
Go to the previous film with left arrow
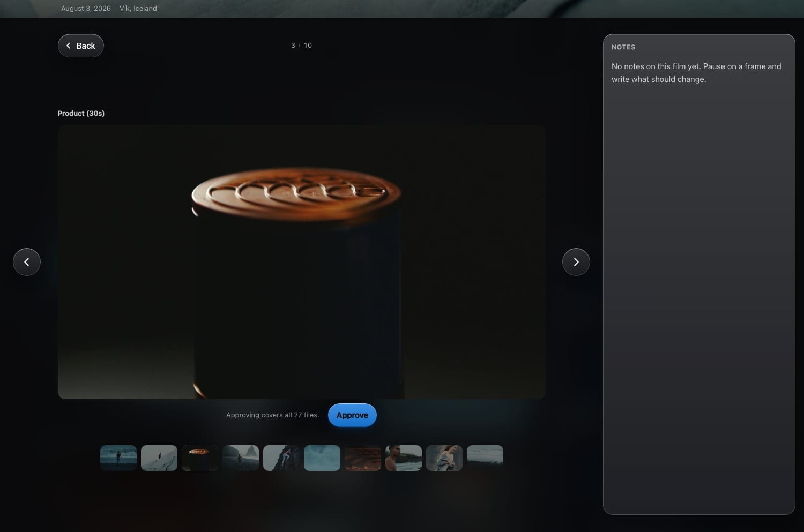(27, 262)
